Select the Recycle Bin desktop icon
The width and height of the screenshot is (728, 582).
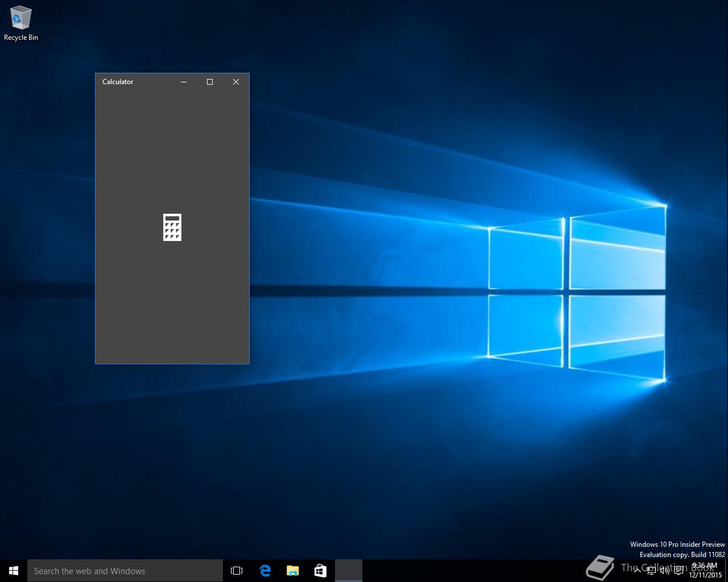pyautogui.click(x=21, y=24)
